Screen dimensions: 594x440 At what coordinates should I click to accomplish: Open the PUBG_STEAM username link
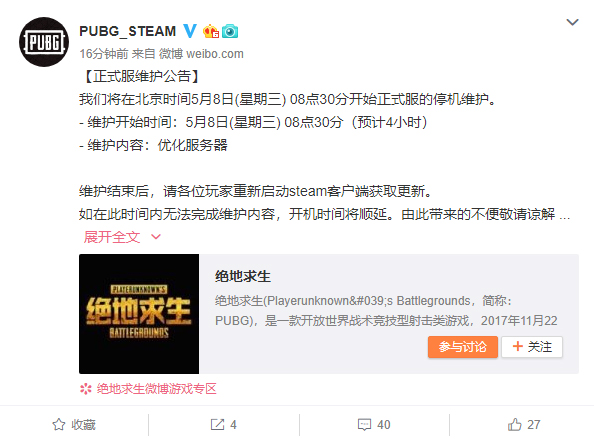(128, 31)
